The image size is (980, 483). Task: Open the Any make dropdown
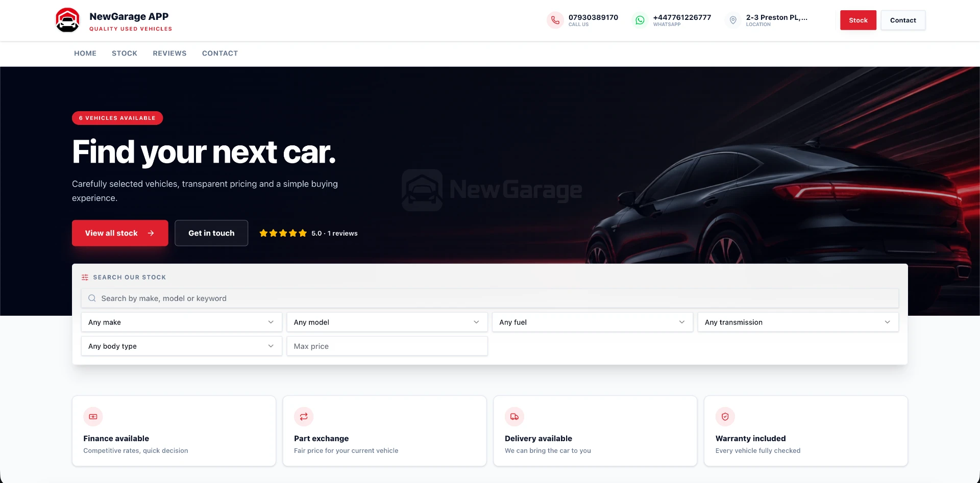(182, 322)
